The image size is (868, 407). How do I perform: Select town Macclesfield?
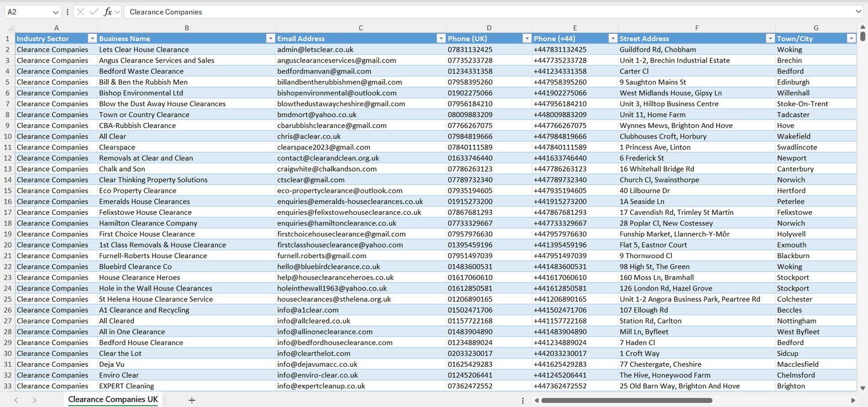(x=816, y=364)
